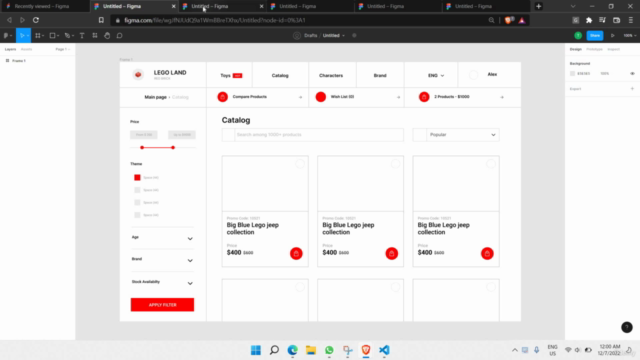Click the Background color swatch
The height and width of the screenshot is (360, 640).
(x=572, y=73)
